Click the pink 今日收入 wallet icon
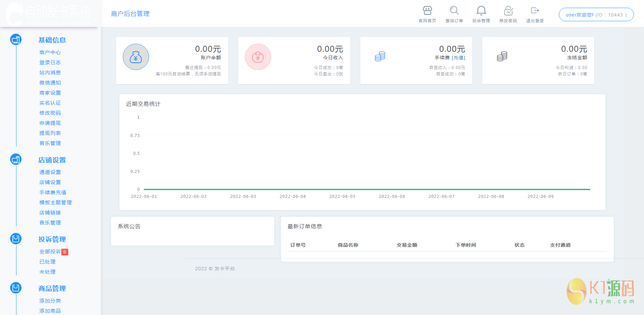644x315 pixels. [258, 57]
